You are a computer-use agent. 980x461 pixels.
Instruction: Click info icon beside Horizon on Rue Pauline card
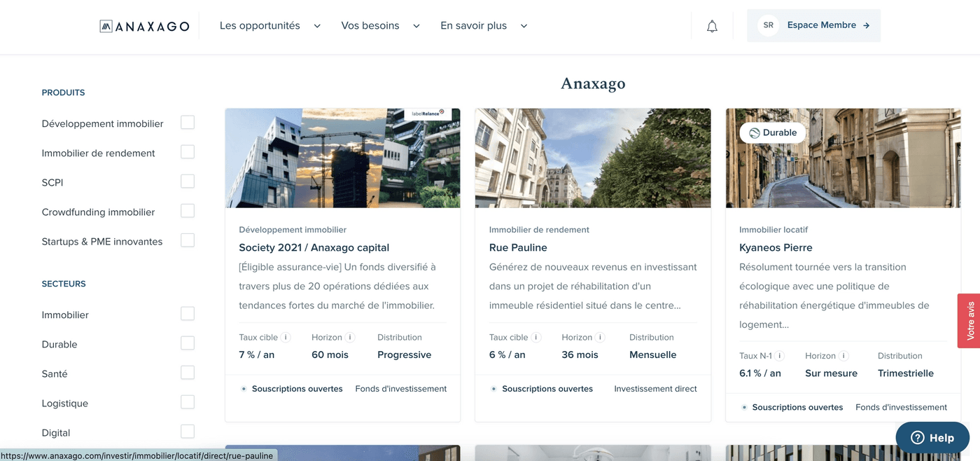tap(600, 338)
